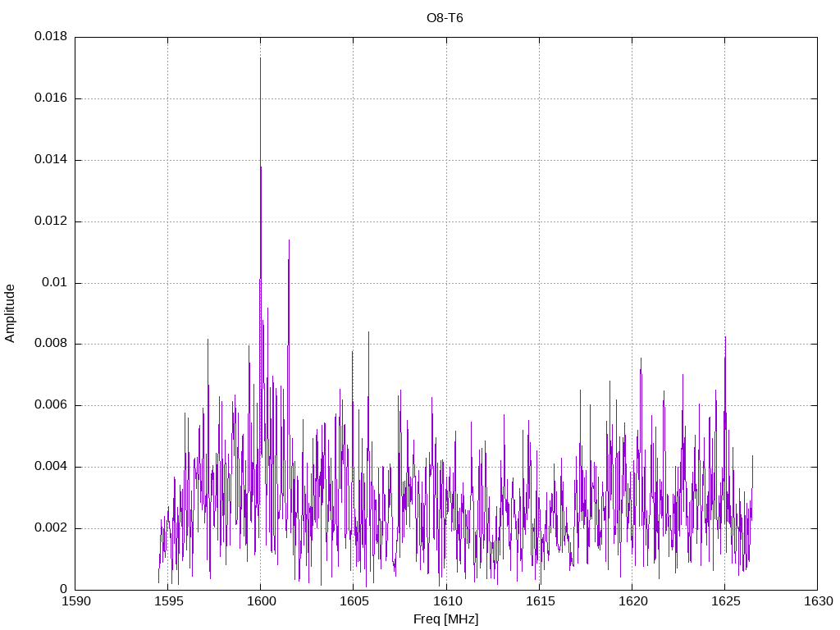840x630 pixels.
Task: Click the peak tip at 1625 MHz
Action: coord(725,337)
